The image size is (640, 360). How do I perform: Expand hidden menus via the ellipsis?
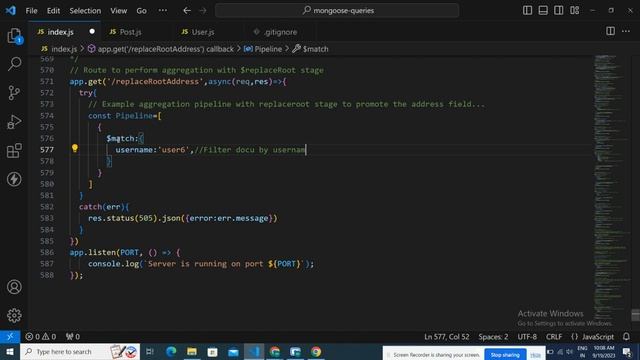tap(162, 11)
